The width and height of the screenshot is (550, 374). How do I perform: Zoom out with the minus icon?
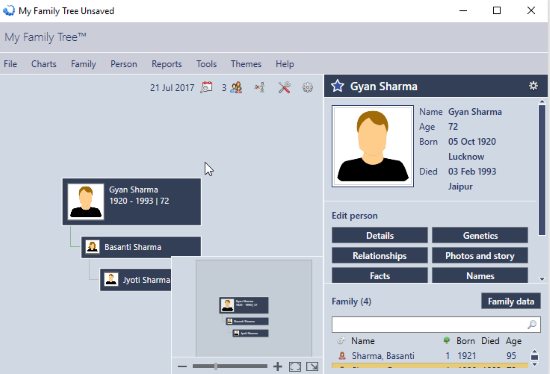click(x=182, y=367)
